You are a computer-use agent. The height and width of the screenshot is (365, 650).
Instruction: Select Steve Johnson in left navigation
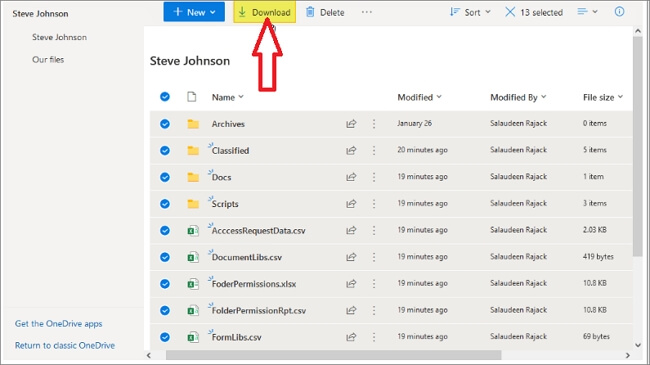59,37
